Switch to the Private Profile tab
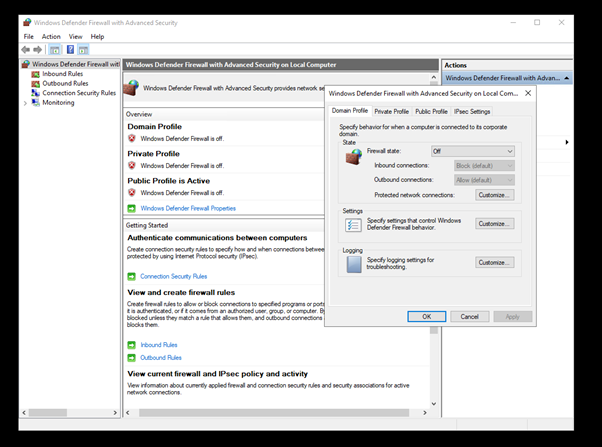This screenshot has width=602, height=447. (x=392, y=111)
